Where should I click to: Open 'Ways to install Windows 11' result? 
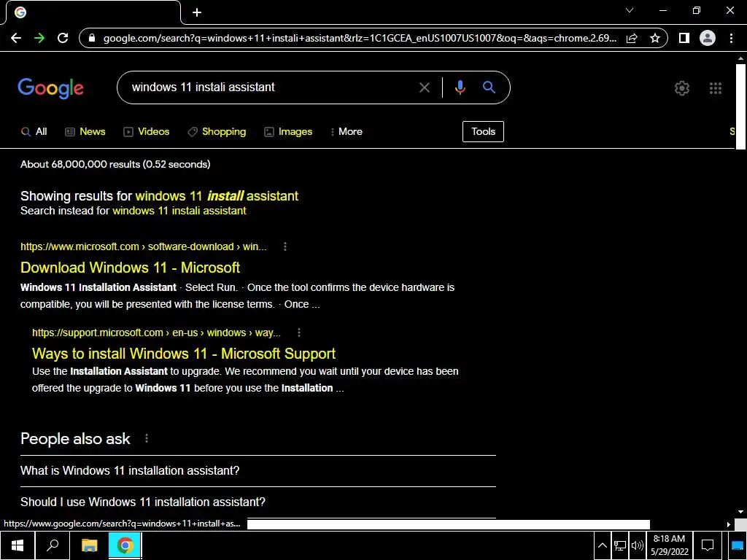183,354
